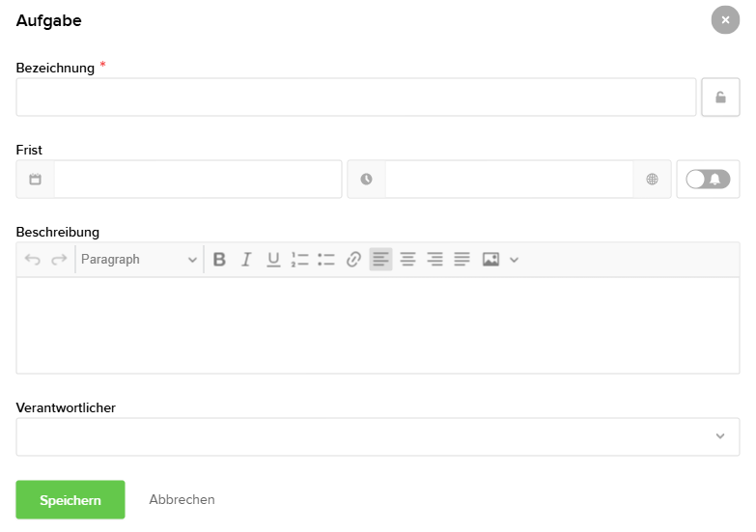Click the insert link icon
756x532 pixels.
pos(353,260)
